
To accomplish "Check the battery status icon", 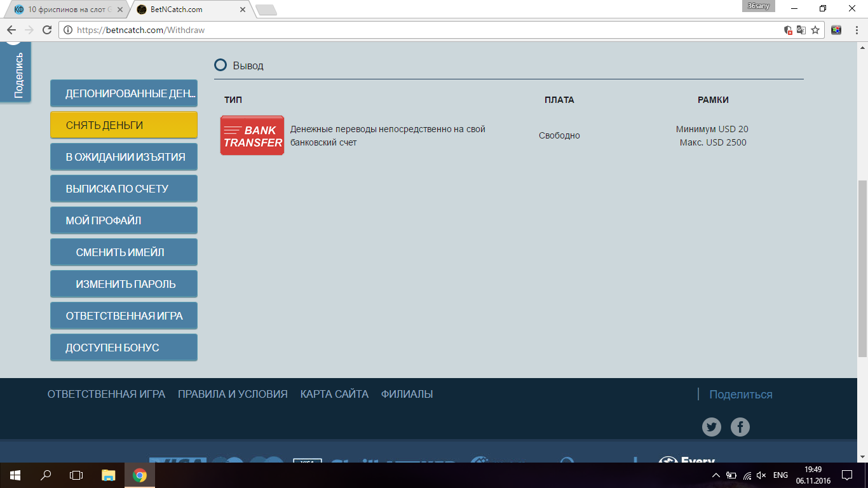I will [731, 475].
